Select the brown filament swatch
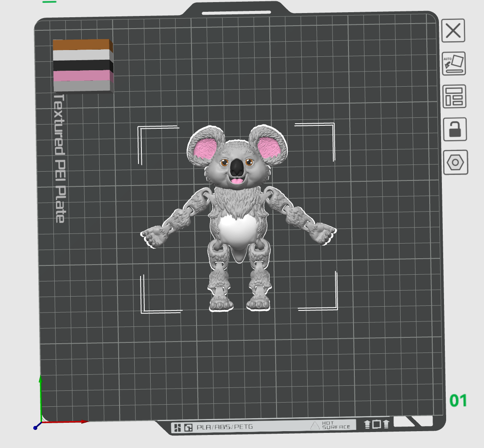This screenshot has height=448, width=484. [82, 44]
